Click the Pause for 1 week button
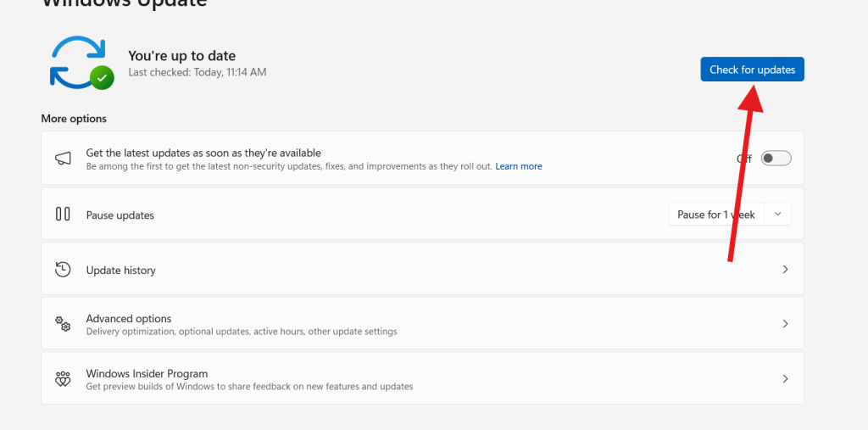The image size is (868, 430). (x=716, y=215)
